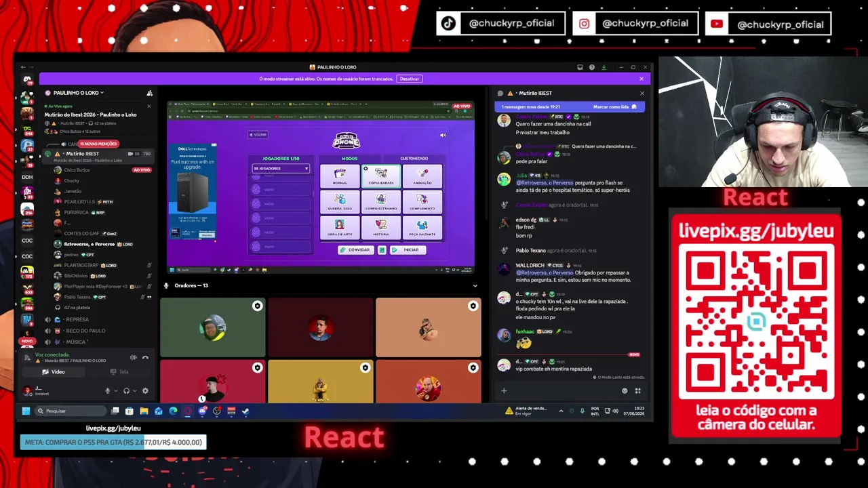Click the download update icon in title bar

point(604,67)
